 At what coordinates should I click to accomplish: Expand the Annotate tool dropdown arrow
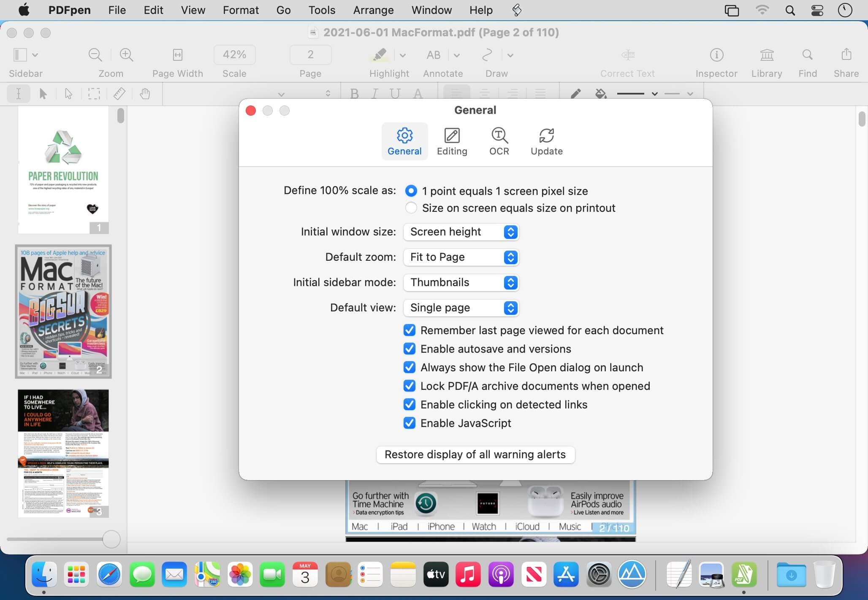pos(457,55)
